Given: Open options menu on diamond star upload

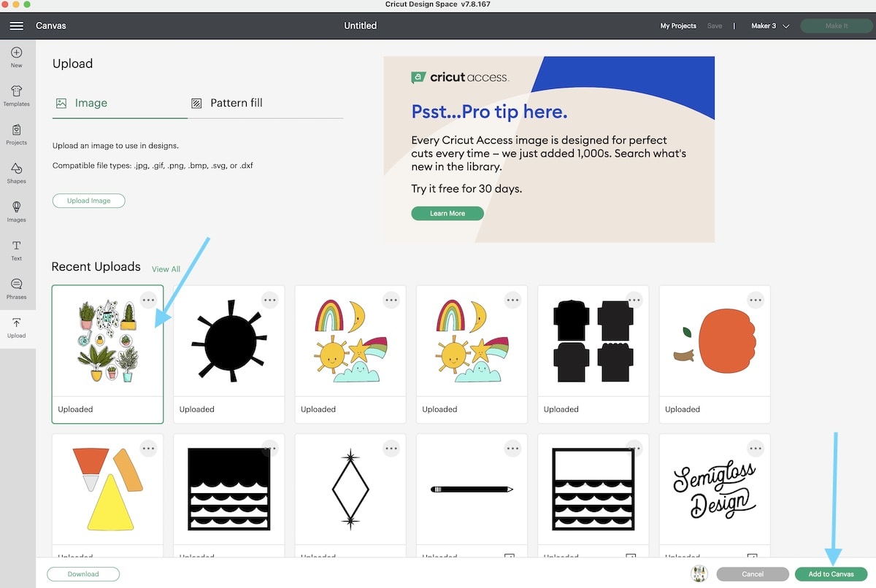Looking at the screenshot, I should 392,448.
